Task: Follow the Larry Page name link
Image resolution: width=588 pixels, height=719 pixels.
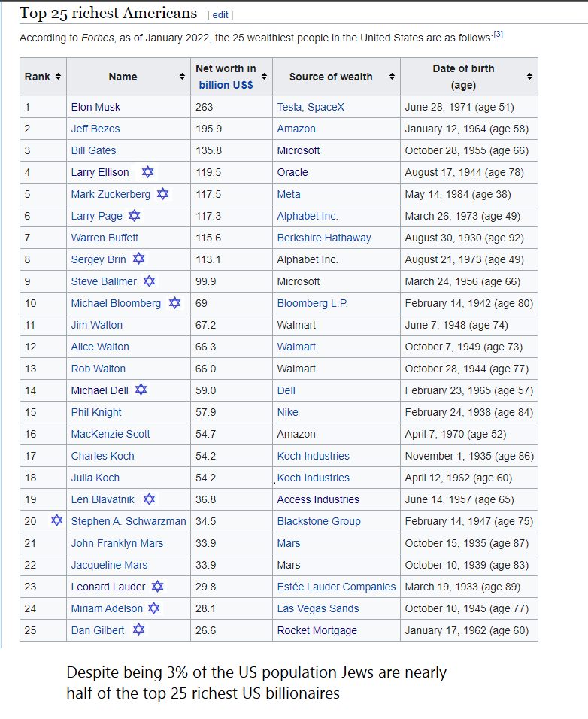Action: point(97,216)
